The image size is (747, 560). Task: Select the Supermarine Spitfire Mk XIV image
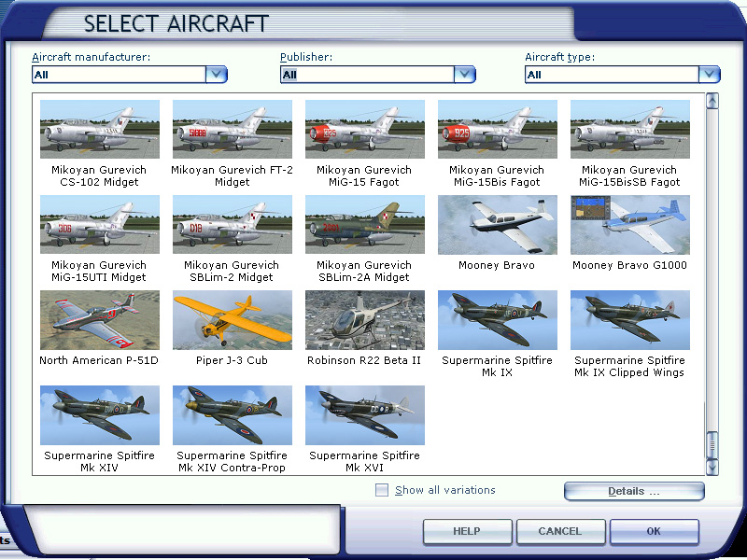click(100, 414)
